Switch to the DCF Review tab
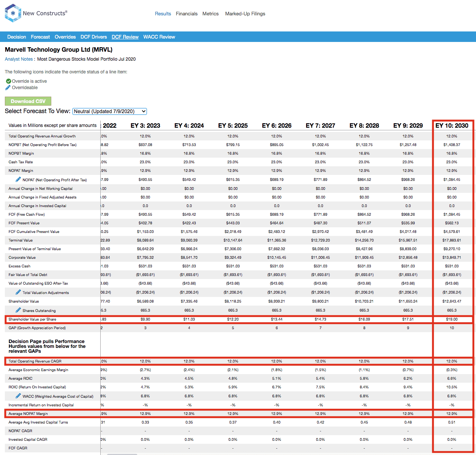Screen dimensions: 476x455 pos(125,37)
